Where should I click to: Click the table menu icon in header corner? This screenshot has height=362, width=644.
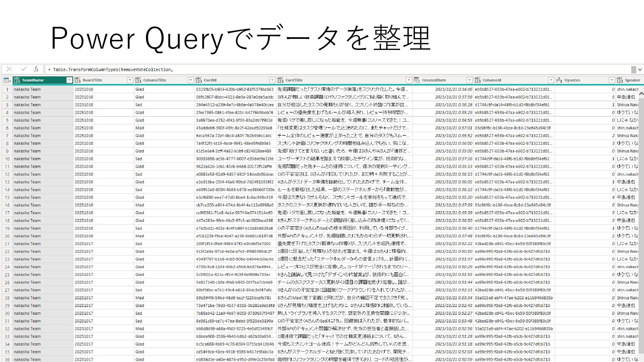[6, 80]
